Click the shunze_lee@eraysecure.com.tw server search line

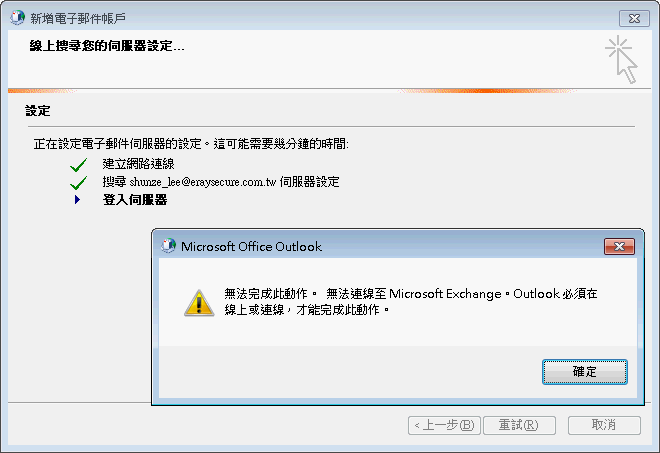(221, 182)
